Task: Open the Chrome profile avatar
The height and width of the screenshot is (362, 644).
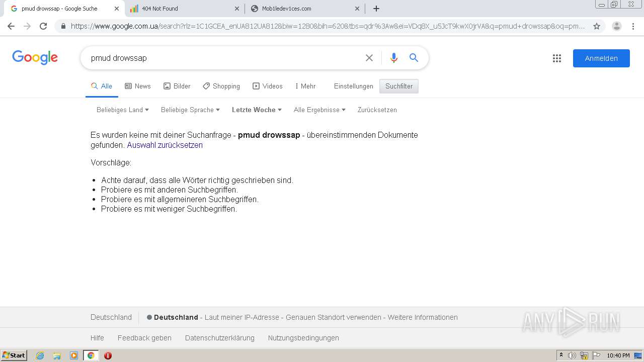Action: pyautogui.click(x=617, y=26)
